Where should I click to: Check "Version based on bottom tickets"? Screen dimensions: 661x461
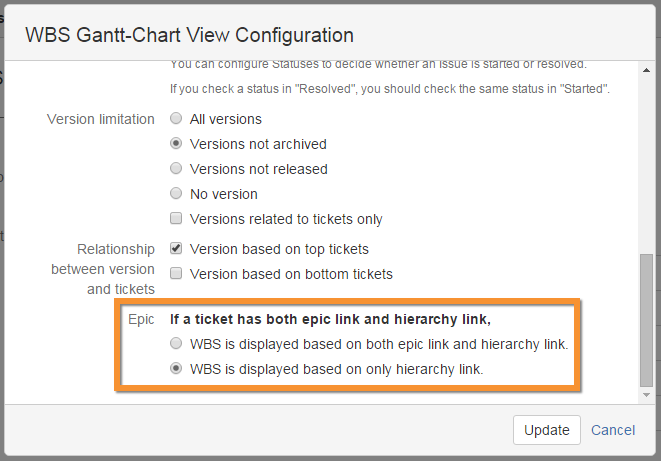point(176,274)
